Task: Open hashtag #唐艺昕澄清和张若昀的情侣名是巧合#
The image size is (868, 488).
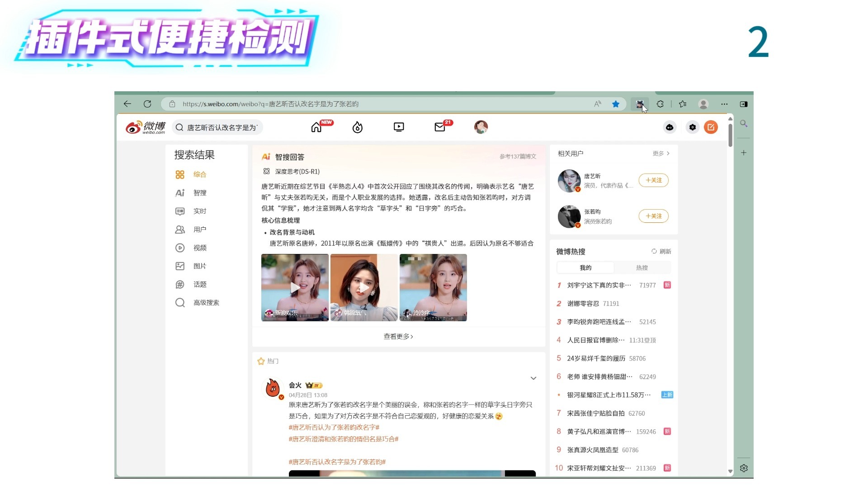Action: click(x=344, y=439)
